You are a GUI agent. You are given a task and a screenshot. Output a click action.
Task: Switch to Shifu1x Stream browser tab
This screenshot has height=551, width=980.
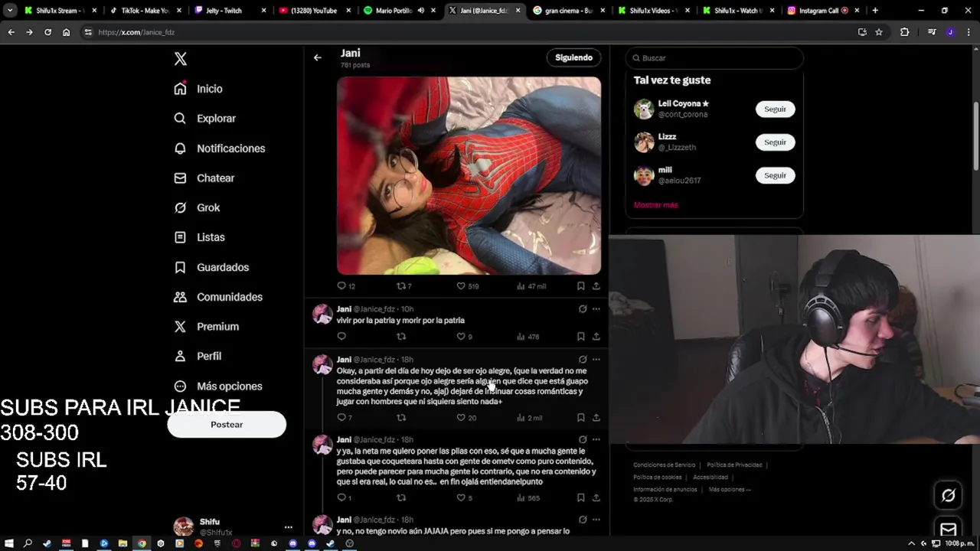[x=59, y=11]
